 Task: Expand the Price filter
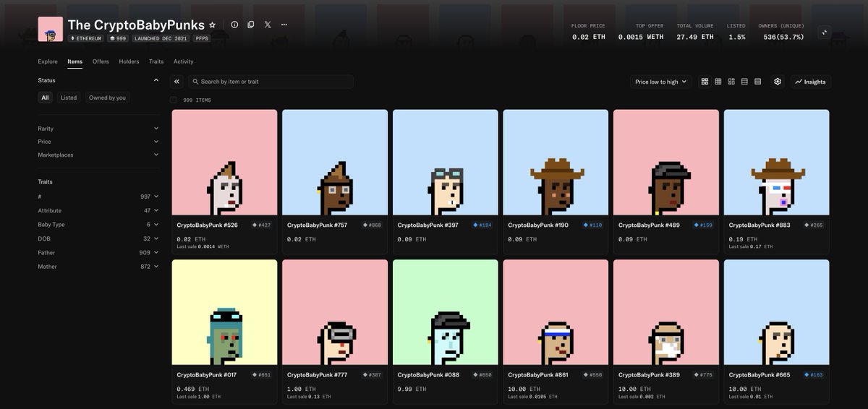[x=98, y=142]
